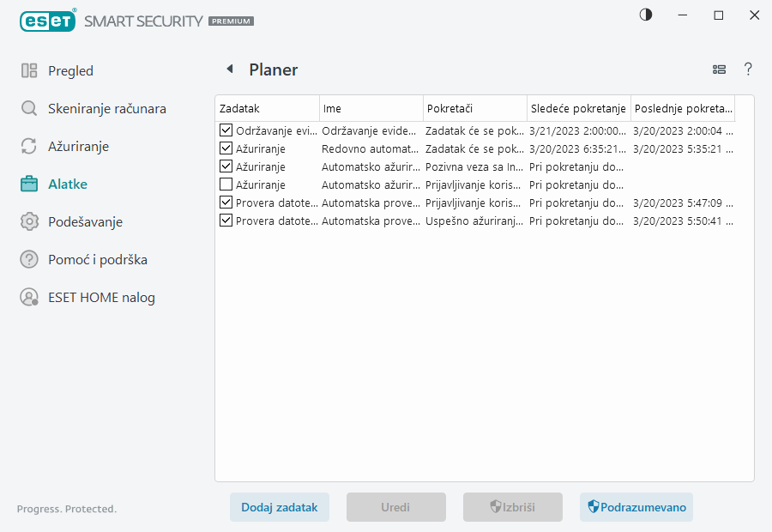Click the ESET HOME nalog account icon

[x=28, y=297]
